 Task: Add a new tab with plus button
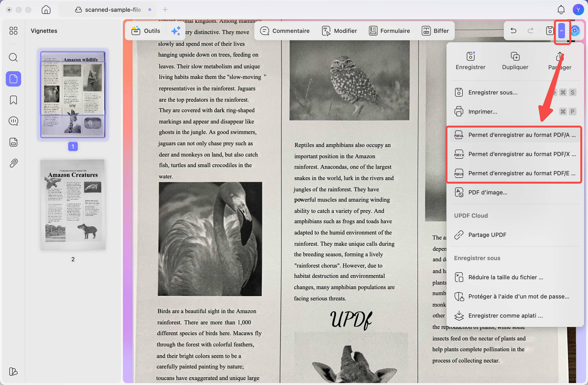tap(165, 10)
